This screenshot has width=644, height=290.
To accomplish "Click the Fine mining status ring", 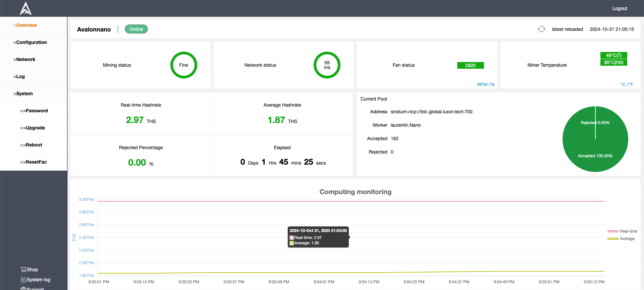I will 183,65.
